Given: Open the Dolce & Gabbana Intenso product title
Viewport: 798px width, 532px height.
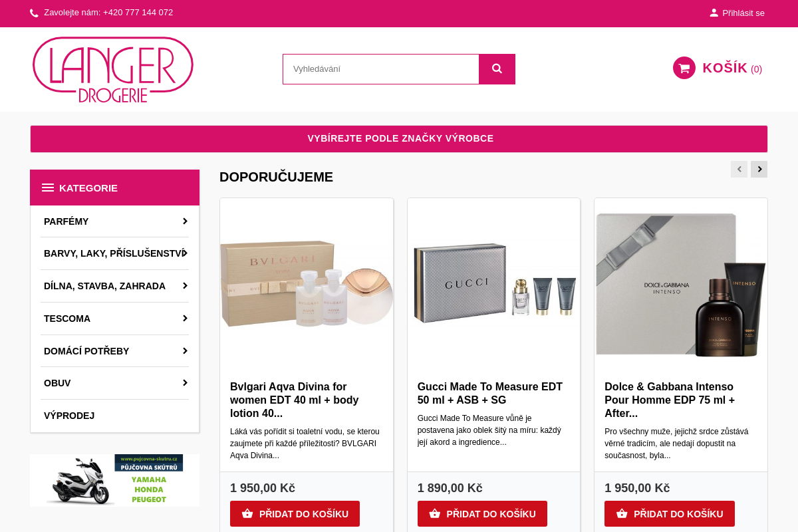Looking at the screenshot, I should pyautogui.click(x=670, y=400).
